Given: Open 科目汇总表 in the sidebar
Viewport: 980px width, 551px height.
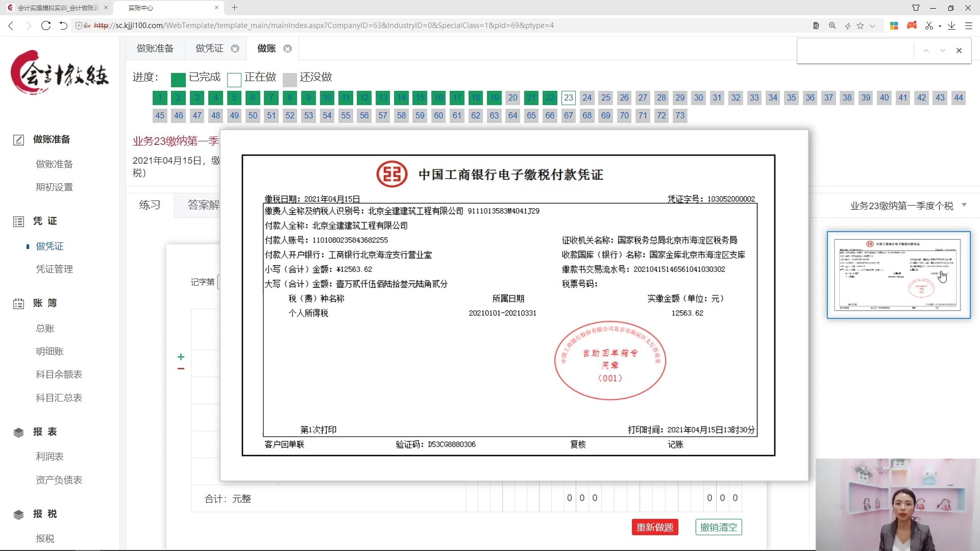Looking at the screenshot, I should click(59, 398).
